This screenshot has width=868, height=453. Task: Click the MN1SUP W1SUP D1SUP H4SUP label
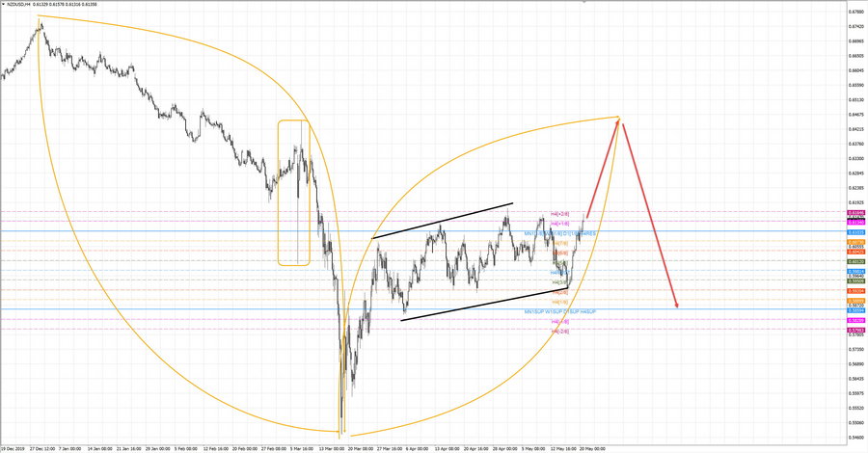[560, 312]
